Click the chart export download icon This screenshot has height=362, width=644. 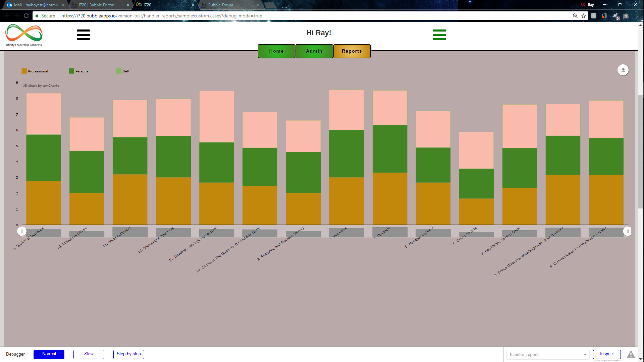tap(623, 70)
